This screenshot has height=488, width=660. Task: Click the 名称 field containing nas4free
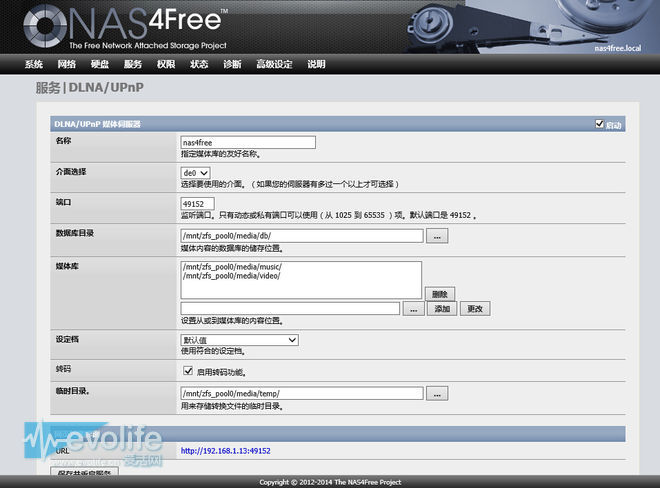pyautogui.click(x=248, y=142)
